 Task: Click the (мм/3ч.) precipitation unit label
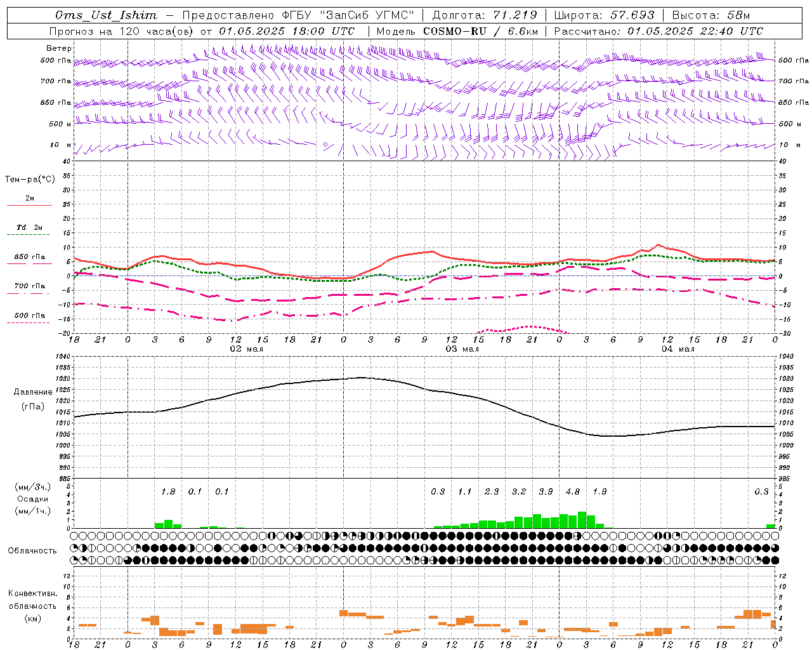pyautogui.click(x=33, y=487)
